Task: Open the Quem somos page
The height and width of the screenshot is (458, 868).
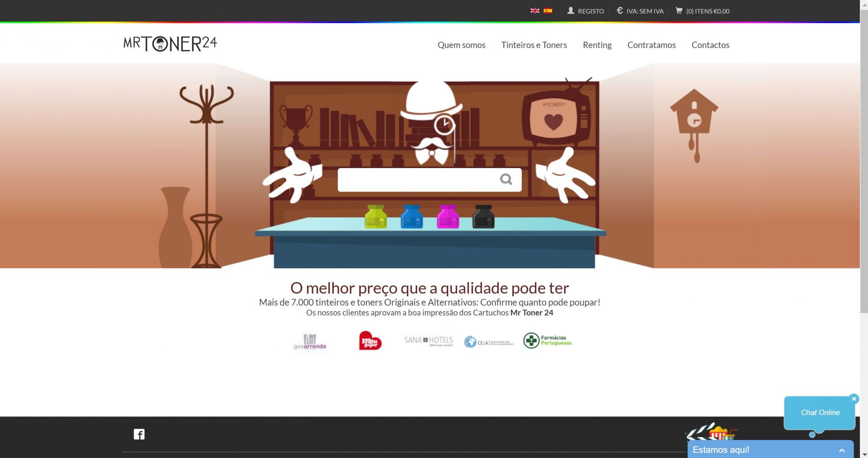Action: pos(461,45)
